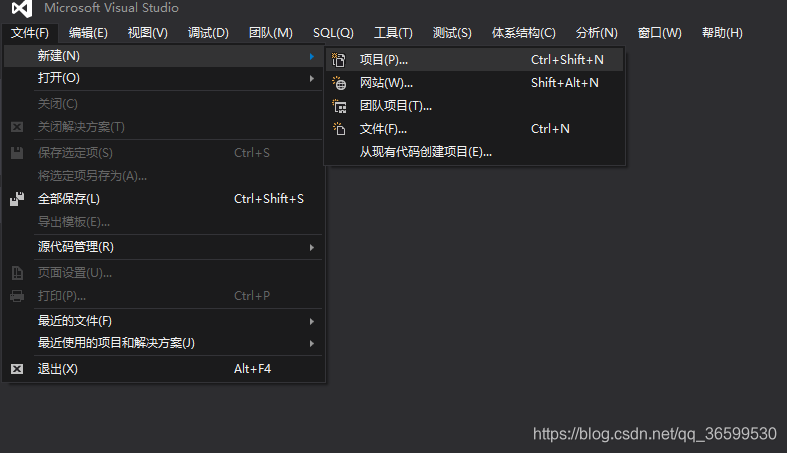Choose 最近的文件(F) menu entry
The height and width of the screenshot is (453, 787).
click(x=163, y=321)
